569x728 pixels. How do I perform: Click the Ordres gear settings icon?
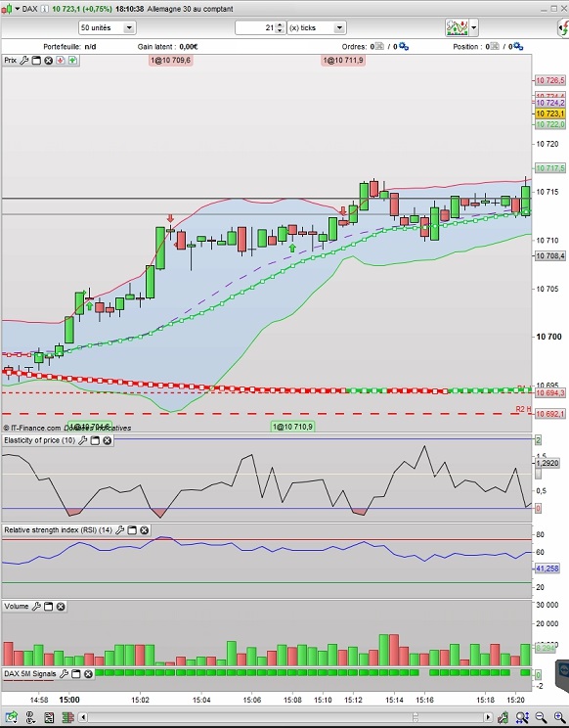(x=404, y=46)
